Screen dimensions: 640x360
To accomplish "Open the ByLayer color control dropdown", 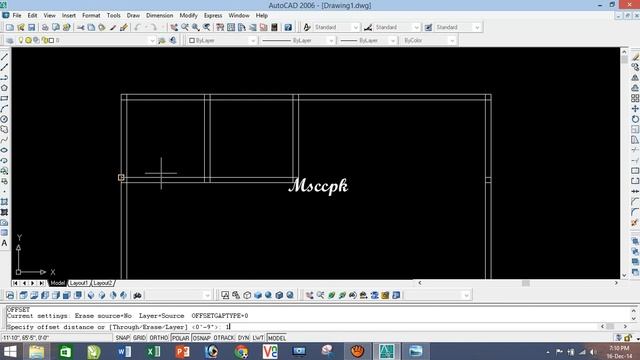I will tap(253, 40).
